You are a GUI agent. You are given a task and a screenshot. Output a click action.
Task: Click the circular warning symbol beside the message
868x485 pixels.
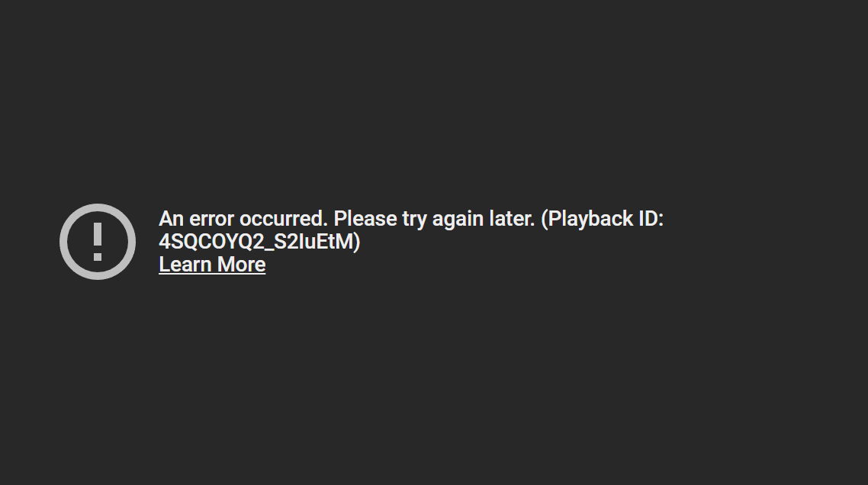click(98, 242)
